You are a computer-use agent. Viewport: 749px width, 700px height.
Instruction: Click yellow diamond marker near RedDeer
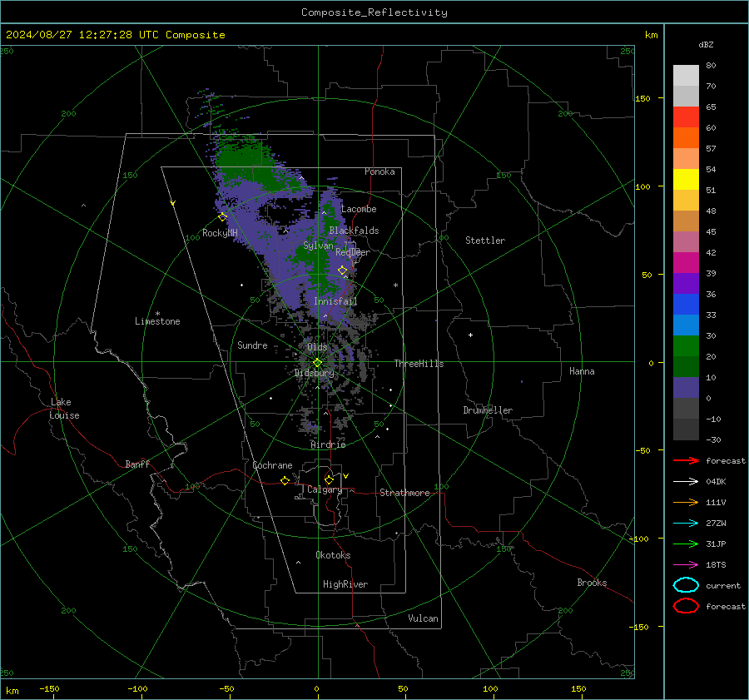342,271
